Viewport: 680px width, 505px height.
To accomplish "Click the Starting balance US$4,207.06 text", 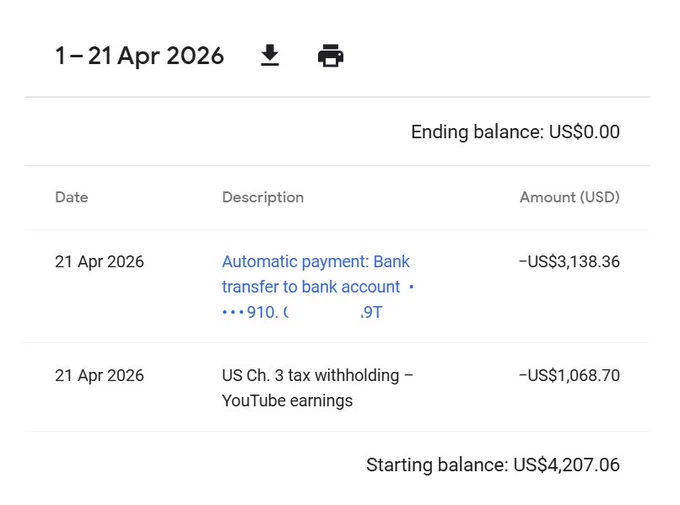I will 493,465.
